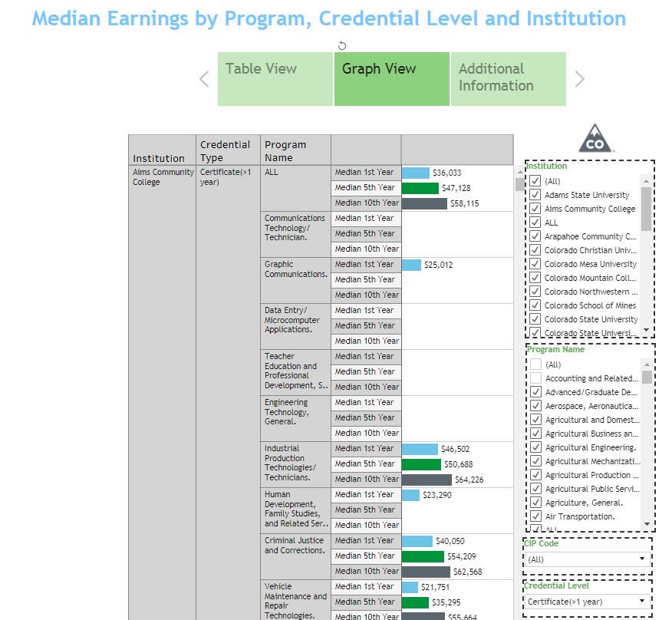Uncheck Agricultural Engineering program
Screen dimensions: 672x620
pyautogui.click(x=535, y=447)
